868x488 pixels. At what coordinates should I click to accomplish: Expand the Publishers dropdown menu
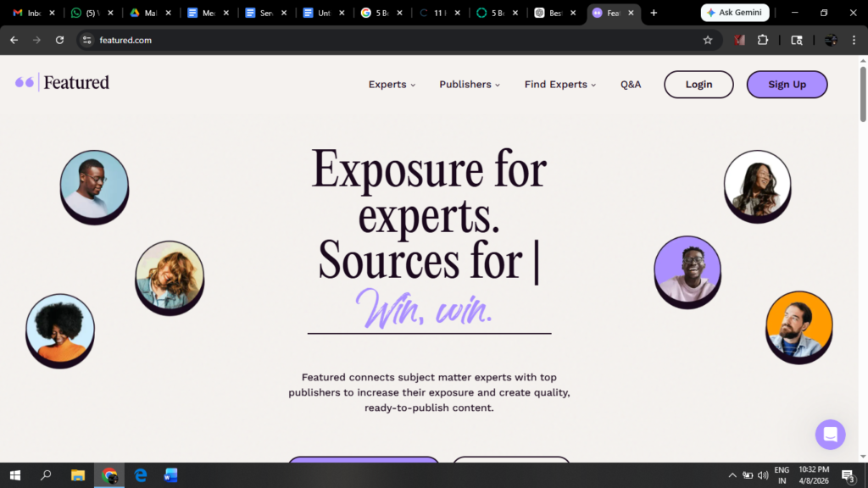click(470, 85)
